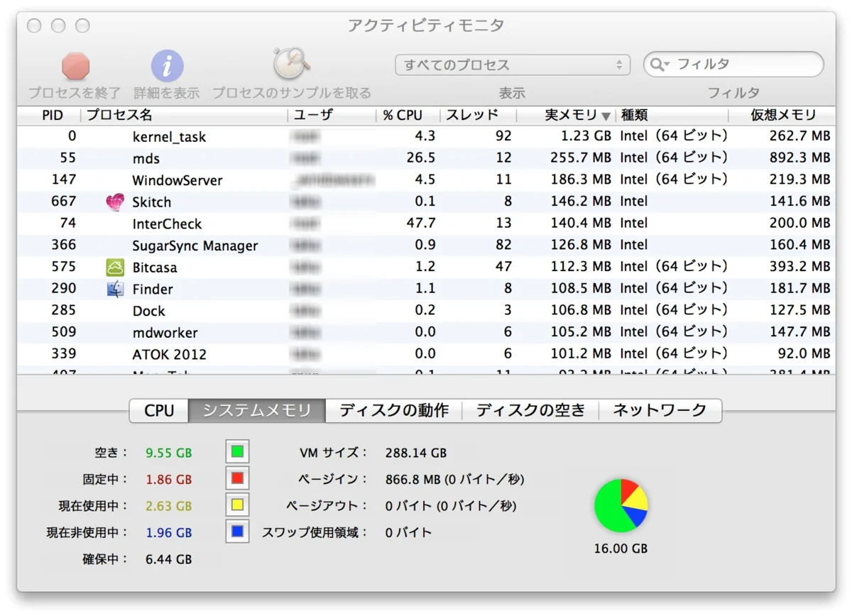Screen dimensions: 852x616
Task: Select the InterCheck process row
Action: 426,224
